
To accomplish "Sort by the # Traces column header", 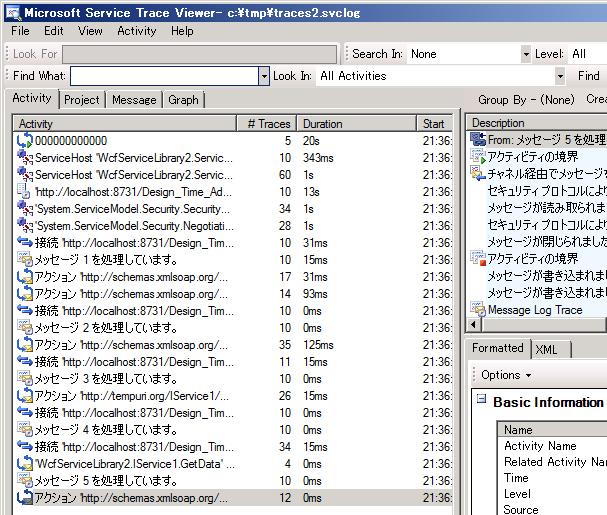I will click(267, 124).
